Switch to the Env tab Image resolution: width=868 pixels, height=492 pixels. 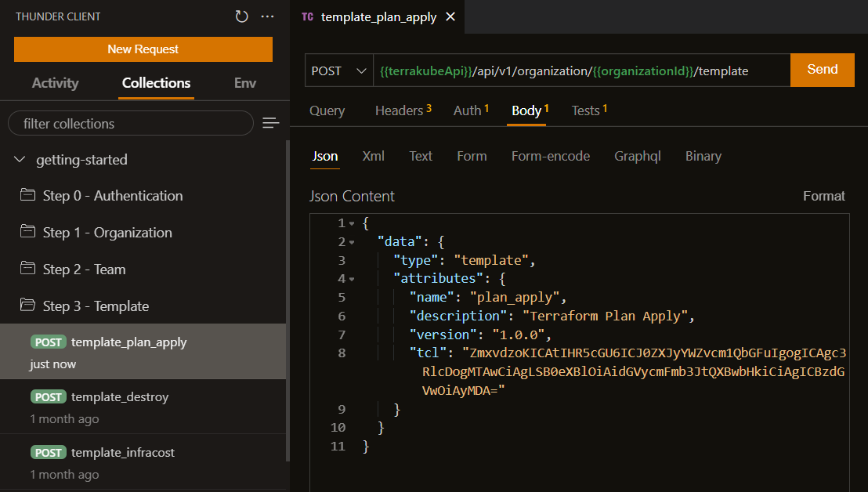(245, 83)
